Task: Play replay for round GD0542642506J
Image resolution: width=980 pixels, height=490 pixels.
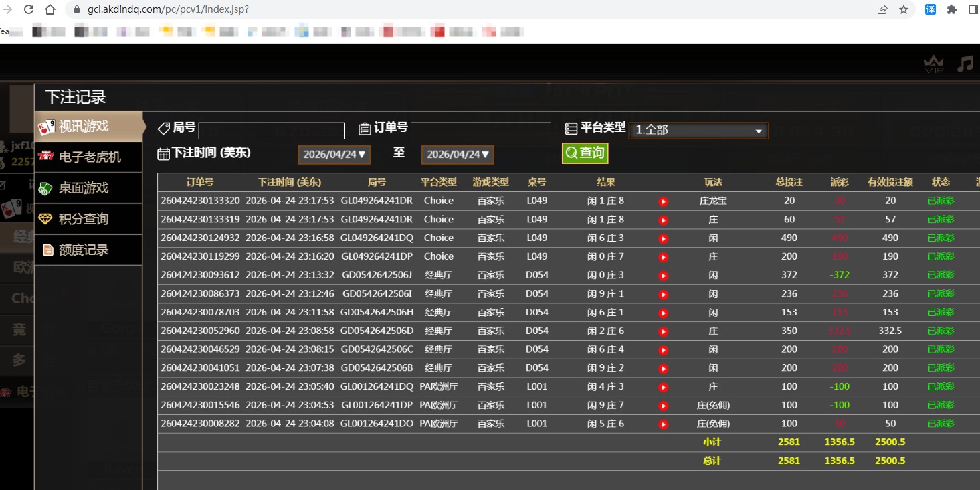Action: click(663, 276)
